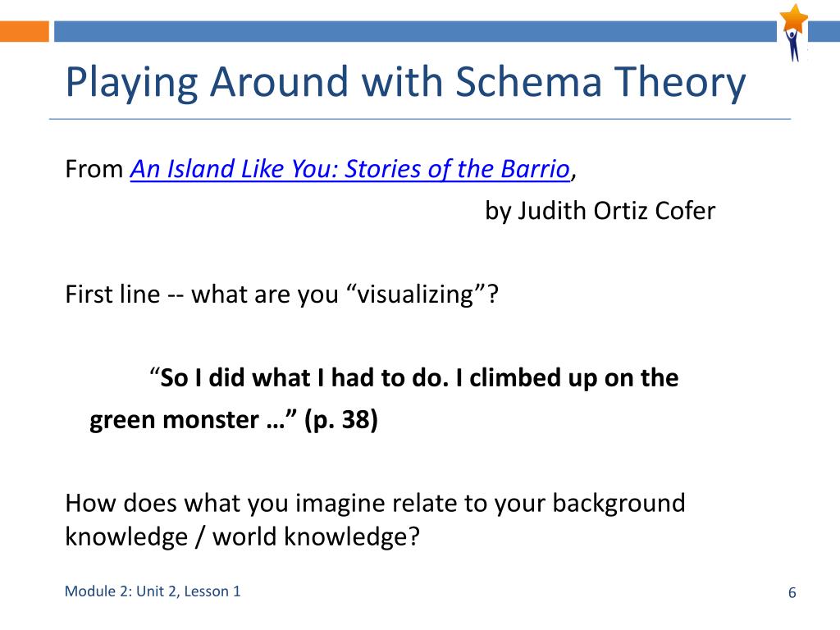Open the An Island Like You link

click(349, 169)
